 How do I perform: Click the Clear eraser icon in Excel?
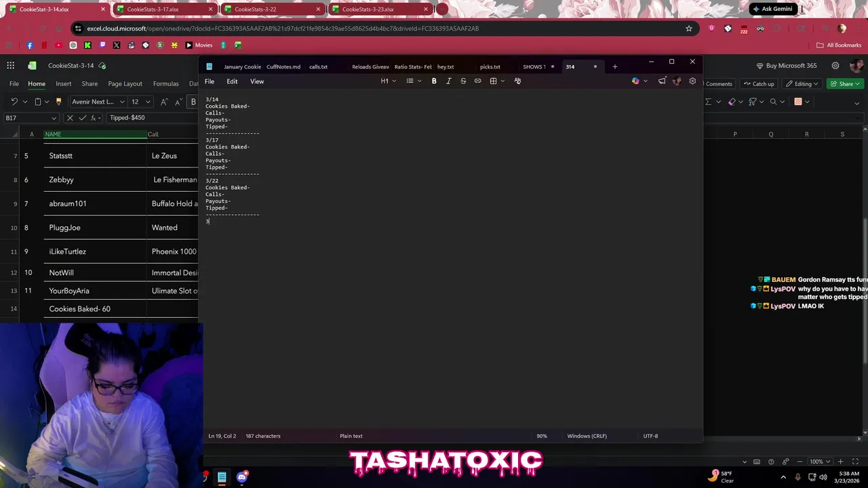[732, 102]
